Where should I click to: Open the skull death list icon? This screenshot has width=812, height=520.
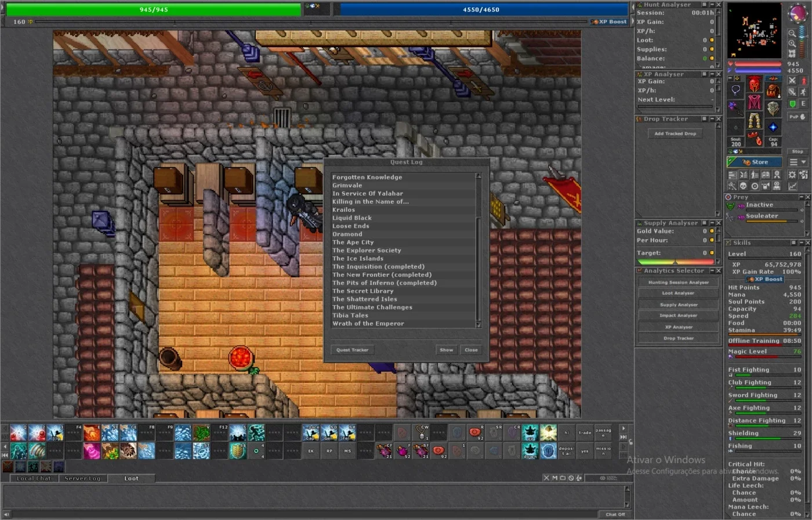744,186
